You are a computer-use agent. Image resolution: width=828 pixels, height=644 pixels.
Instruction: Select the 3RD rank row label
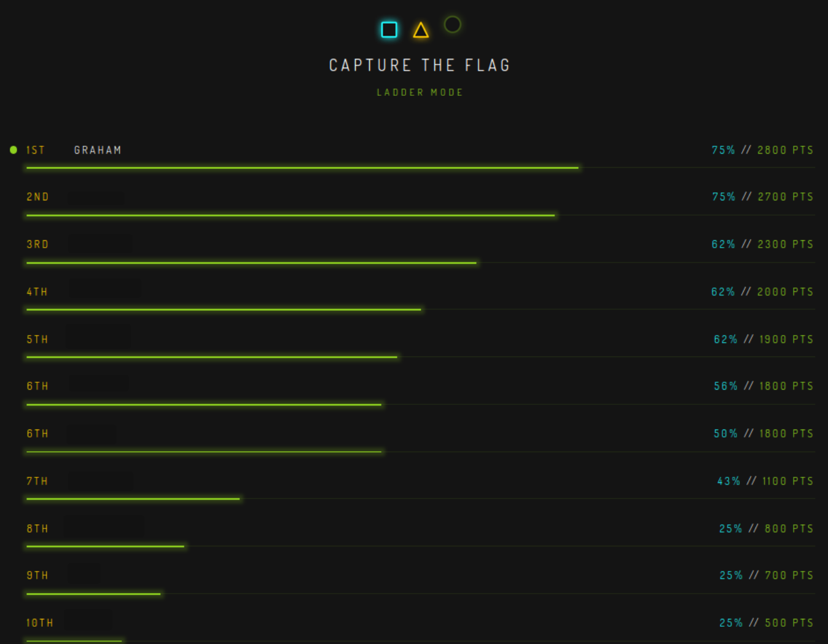(x=37, y=245)
